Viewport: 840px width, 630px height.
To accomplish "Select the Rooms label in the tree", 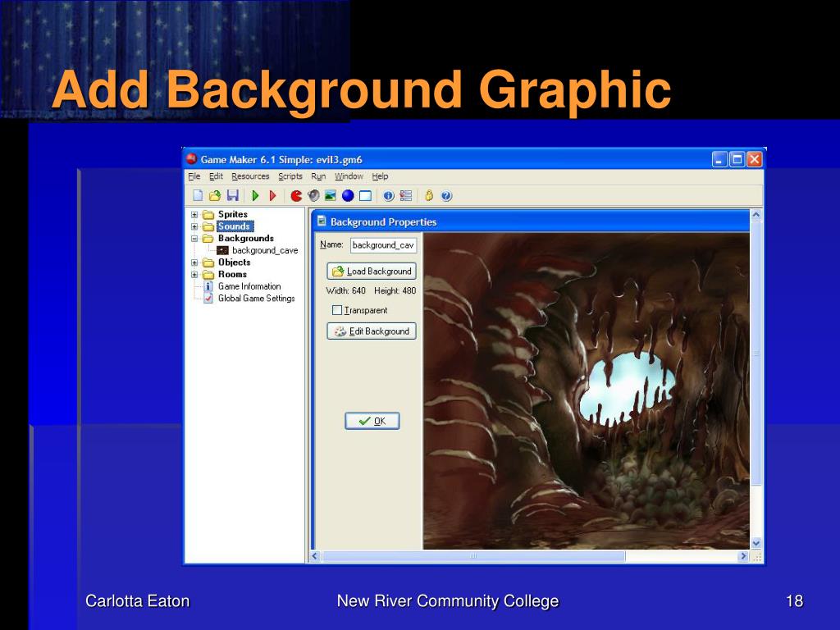I will [232, 274].
